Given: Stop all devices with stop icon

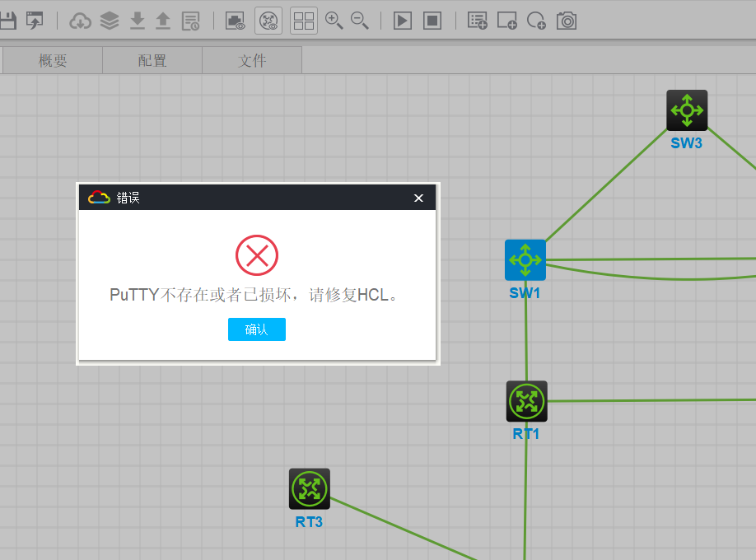Looking at the screenshot, I should 432,21.
